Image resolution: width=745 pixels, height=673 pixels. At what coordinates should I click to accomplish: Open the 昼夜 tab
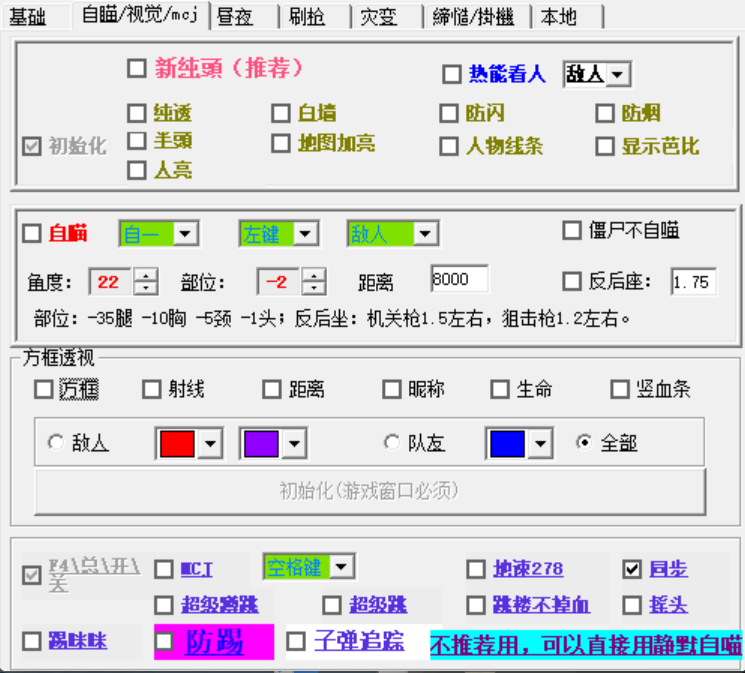(235, 16)
